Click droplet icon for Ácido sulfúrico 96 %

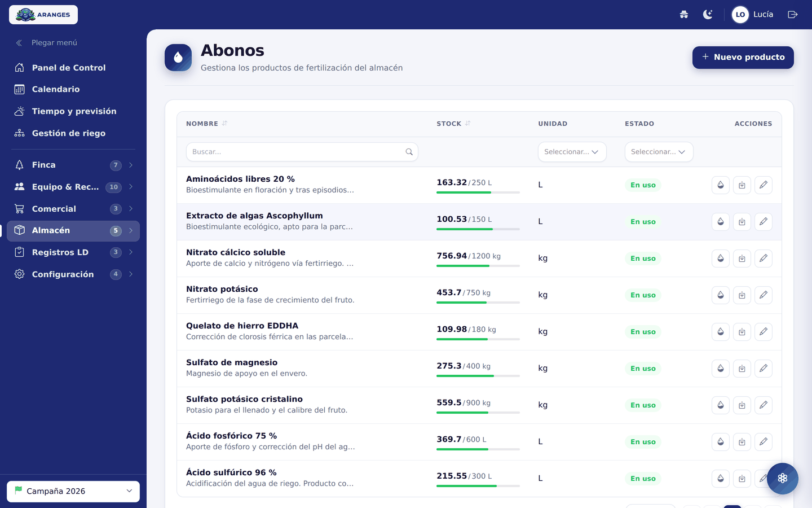(721, 479)
